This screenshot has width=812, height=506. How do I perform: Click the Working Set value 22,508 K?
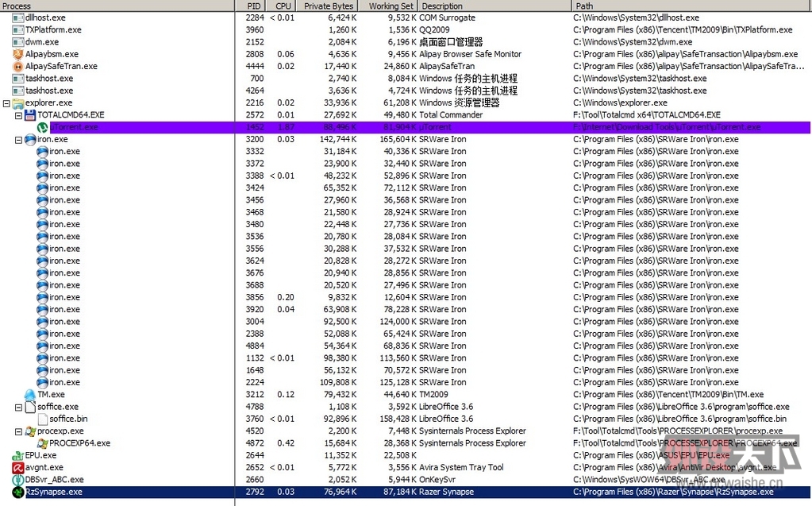(400, 455)
